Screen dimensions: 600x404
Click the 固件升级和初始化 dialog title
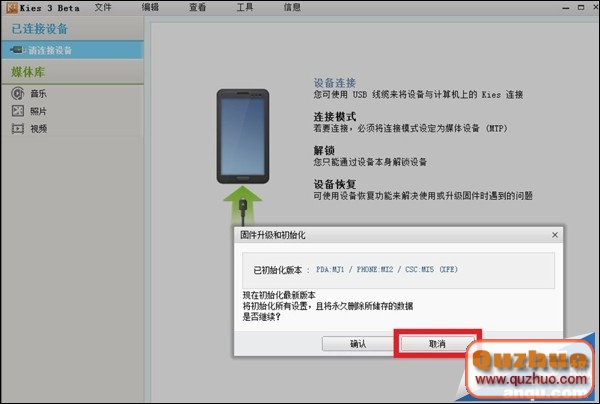pyautogui.click(x=272, y=235)
